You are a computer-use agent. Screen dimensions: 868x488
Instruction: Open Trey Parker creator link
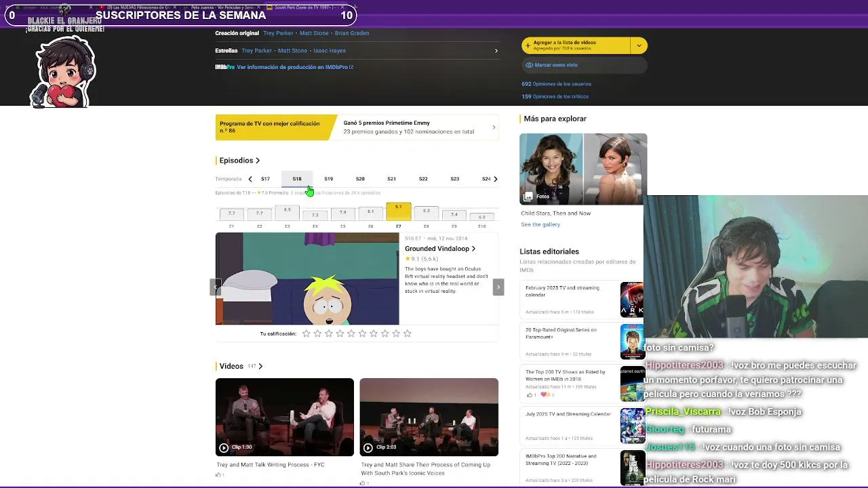click(278, 33)
